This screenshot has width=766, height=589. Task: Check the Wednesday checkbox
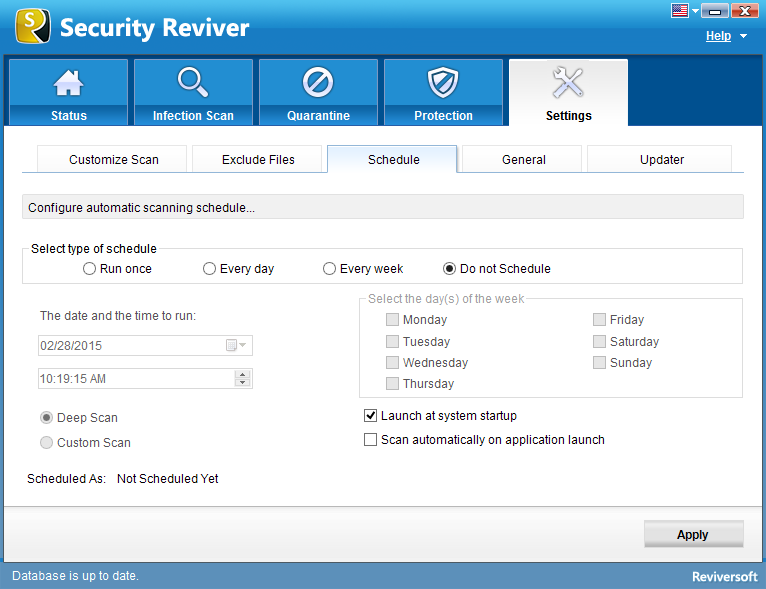pyautogui.click(x=392, y=362)
